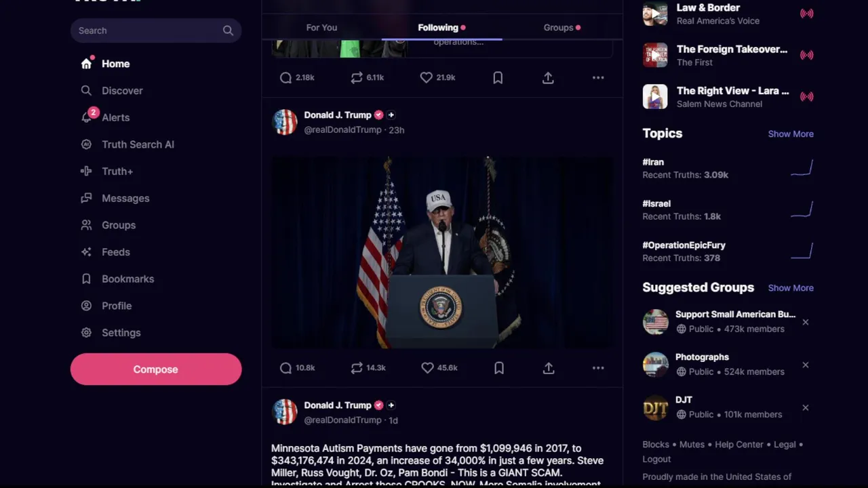Click the Groups sidebar icon
The image size is (868, 488).
tap(86, 225)
